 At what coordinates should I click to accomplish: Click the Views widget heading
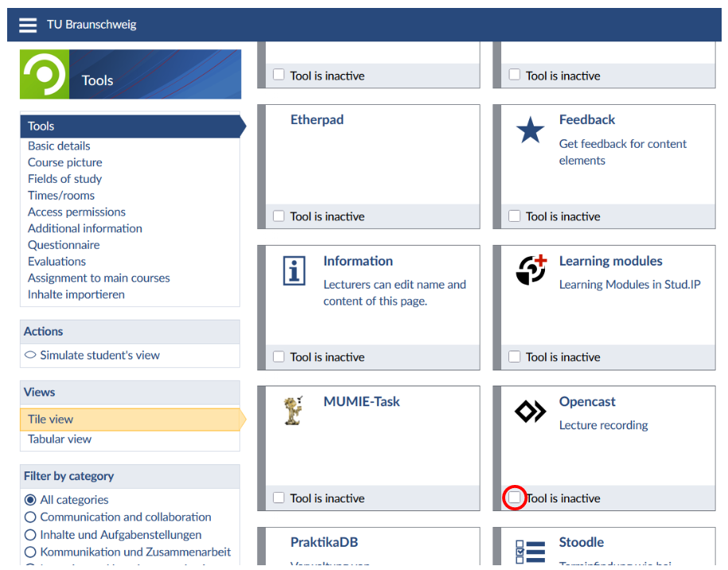[x=40, y=393]
